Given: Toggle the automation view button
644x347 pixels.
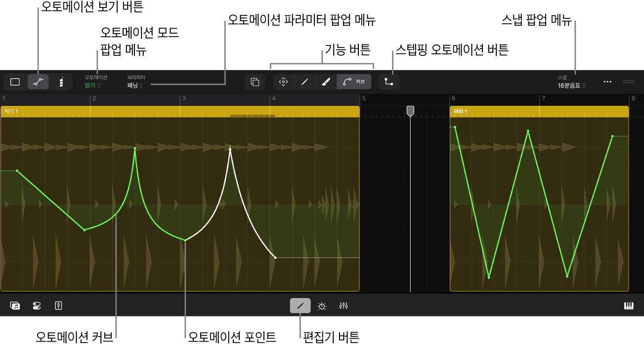Looking at the screenshot, I should coord(38,82).
